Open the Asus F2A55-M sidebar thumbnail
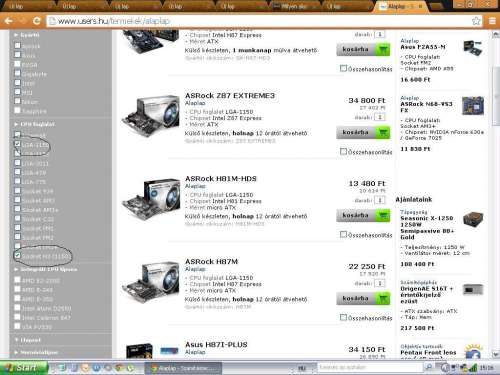This screenshot has height=375, width=500. [x=472, y=48]
